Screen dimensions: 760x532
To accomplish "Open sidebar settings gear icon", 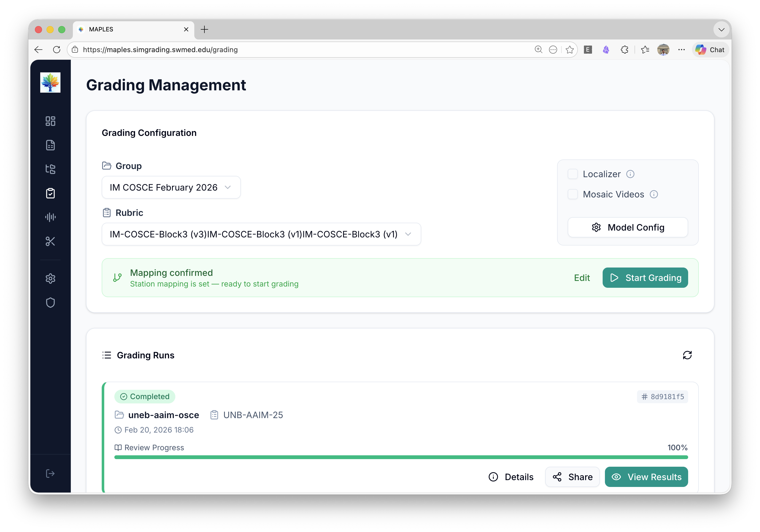I will pyautogui.click(x=50, y=278).
